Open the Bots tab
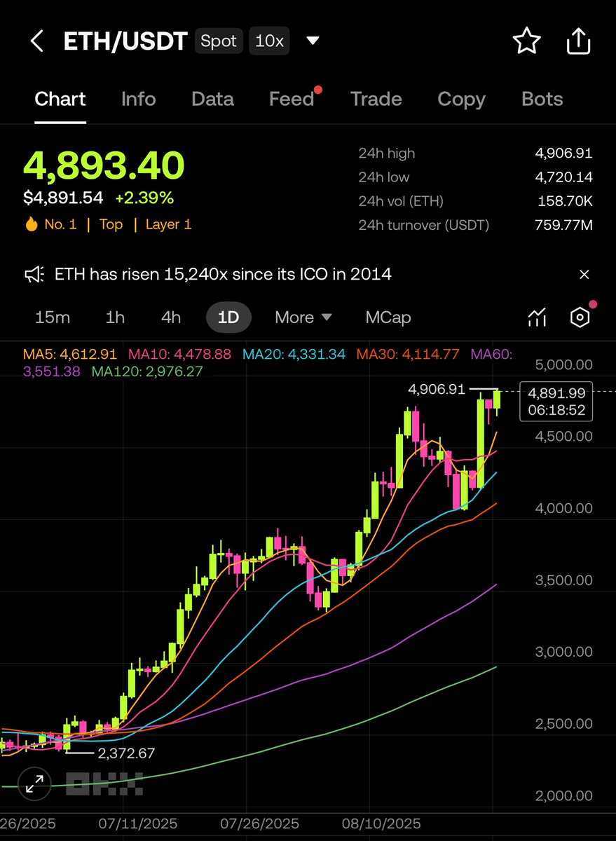The width and height of the screenshot is (616, 841). point(542,100)
